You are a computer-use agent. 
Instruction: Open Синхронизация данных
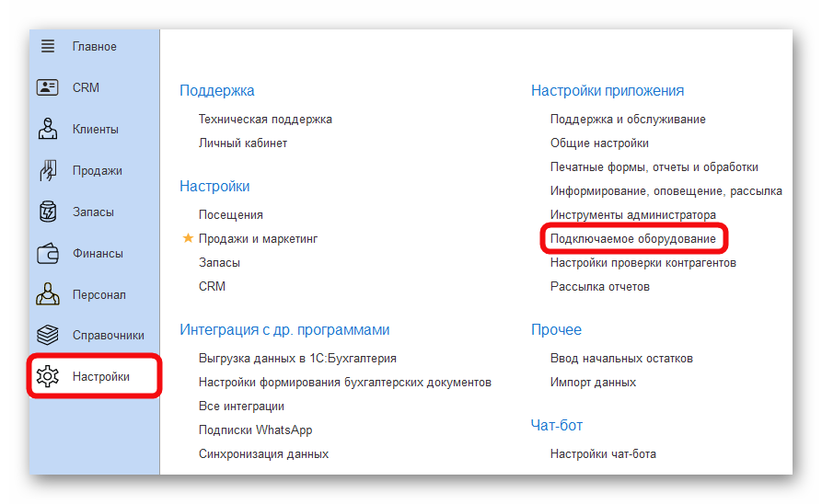263,454
